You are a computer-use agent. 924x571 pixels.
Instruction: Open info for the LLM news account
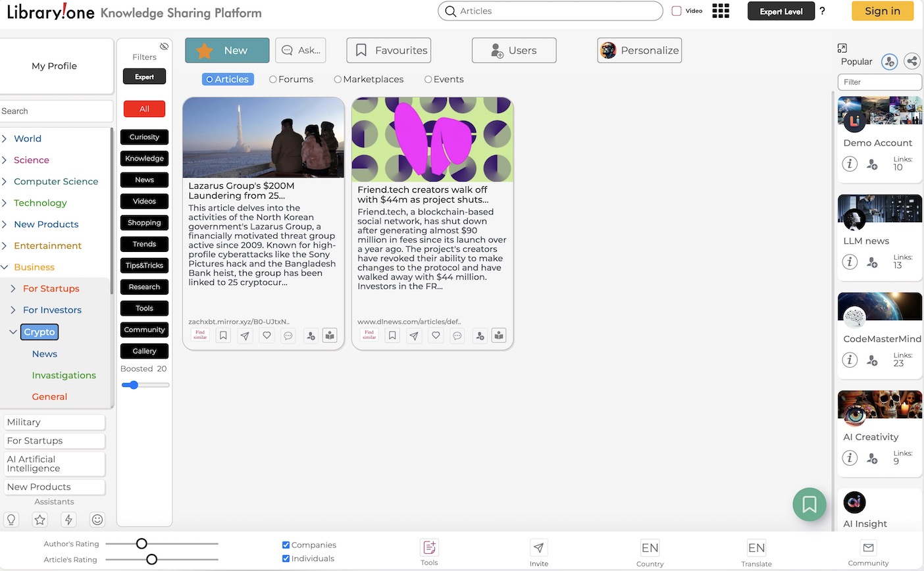pyautogui.click(x=850, y=262)
